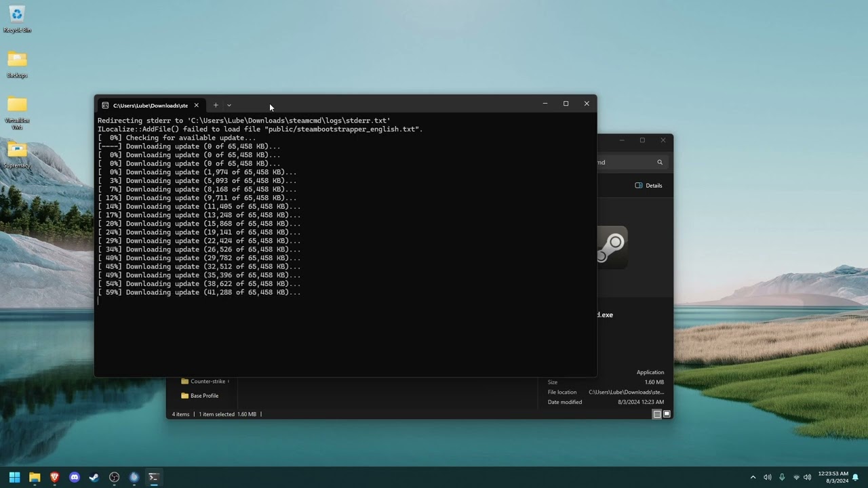Viewport: 868px width, 488px height.
Task: Switch Explorer to details list view
Action: (x=657, y=414)
